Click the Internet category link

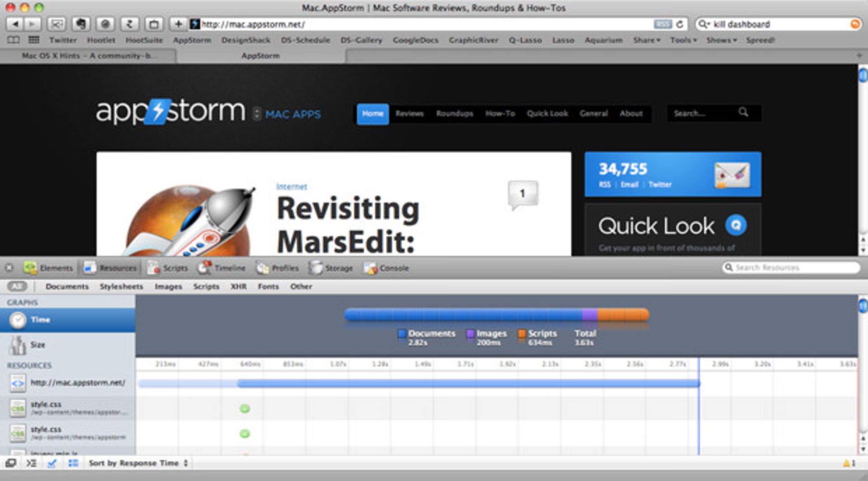pyautogui.click(x=292, y=187)
